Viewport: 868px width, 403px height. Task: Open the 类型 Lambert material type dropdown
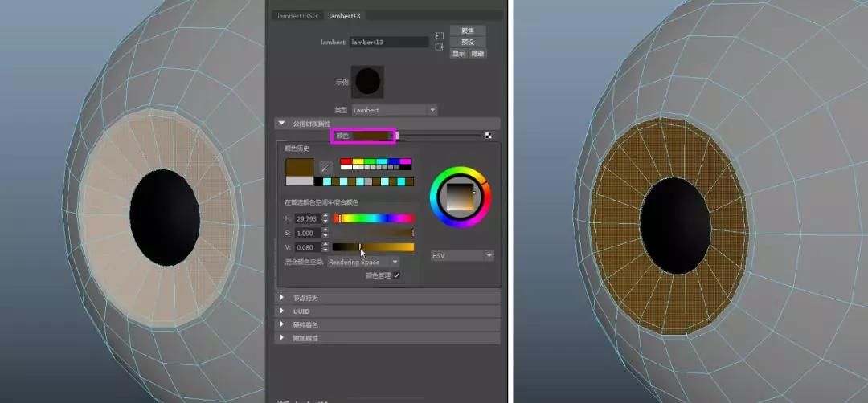[x=394, y=110]
